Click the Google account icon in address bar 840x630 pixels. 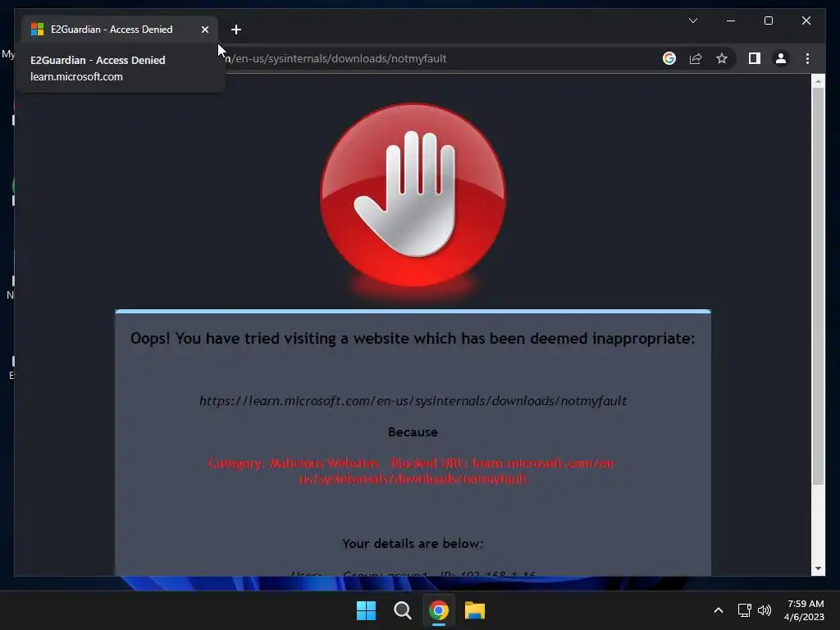click(669, 58)
